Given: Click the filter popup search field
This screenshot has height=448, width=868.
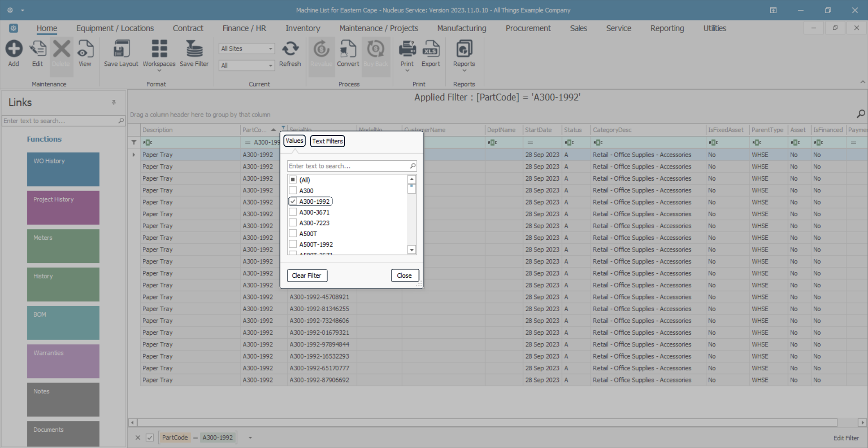Looking at the screenshot, I should click(x=348, y=166).
